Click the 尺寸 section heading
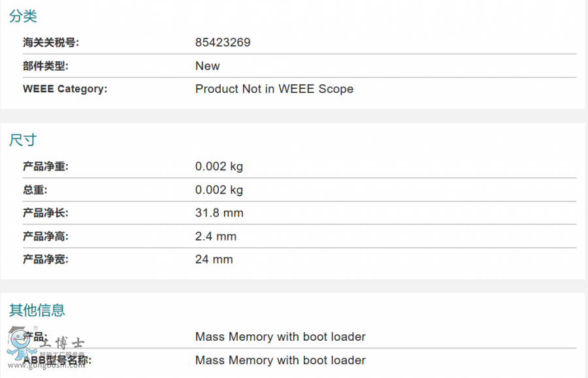The height and width of the screenshot is (378, 588). click(23, 140)
